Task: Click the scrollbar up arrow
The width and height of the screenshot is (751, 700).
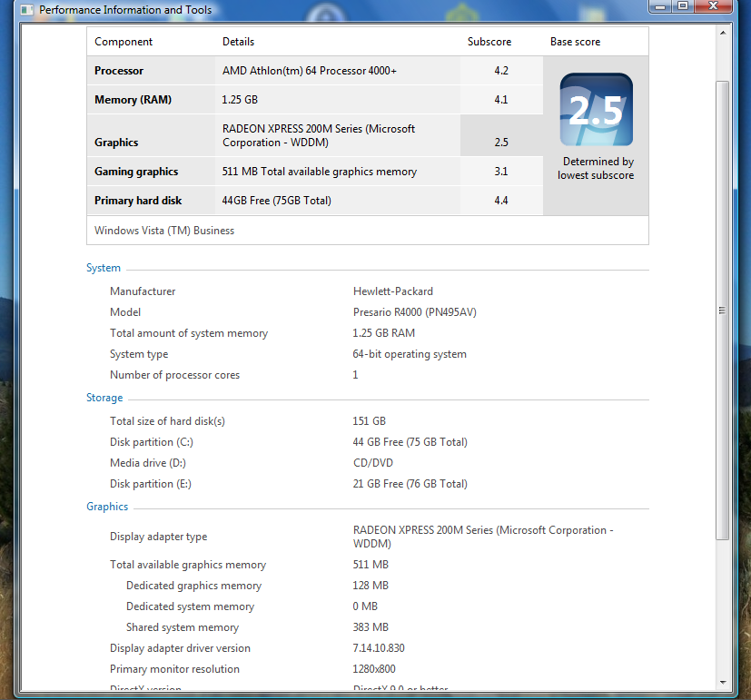Action: click(x=723, y=33)
